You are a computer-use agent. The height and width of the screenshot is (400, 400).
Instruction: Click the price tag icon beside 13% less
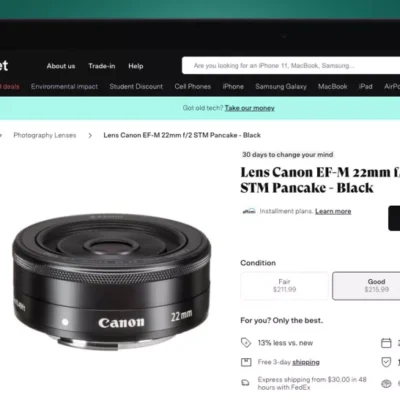(246, 343)
